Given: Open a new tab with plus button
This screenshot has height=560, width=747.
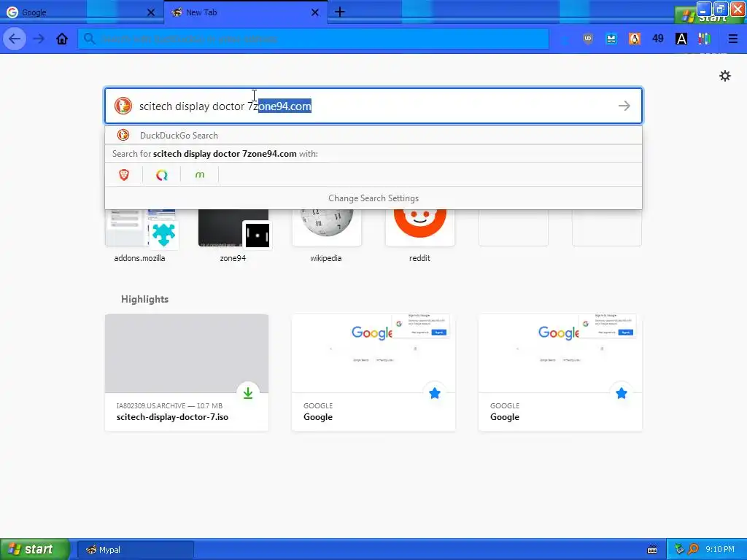Looking at the screenshot, I should (340, 12).
